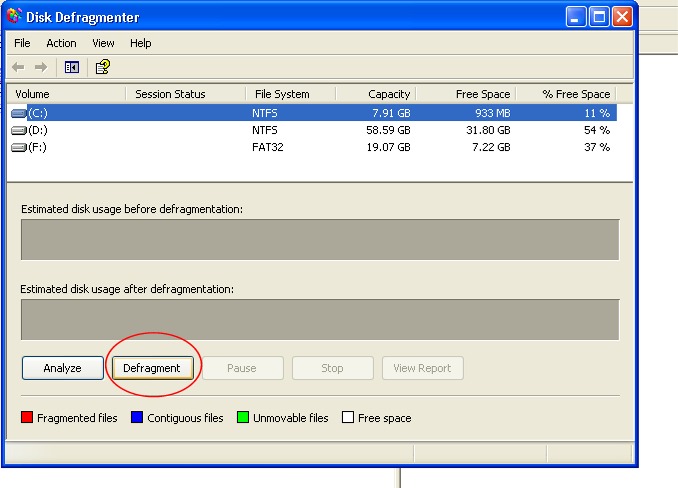
Task: Select the (D:) volume label
Action: (x=38, y=130)
